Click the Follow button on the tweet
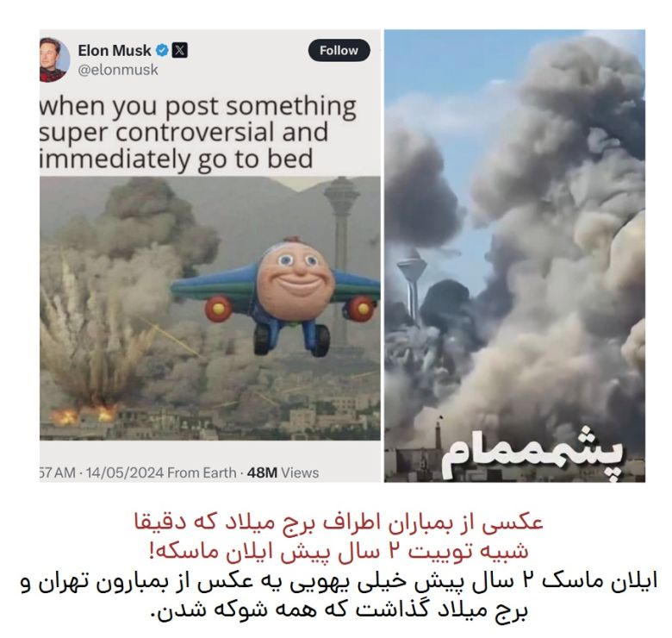The width and height of the screenshot is (672, 638). [x=339, y=51]
